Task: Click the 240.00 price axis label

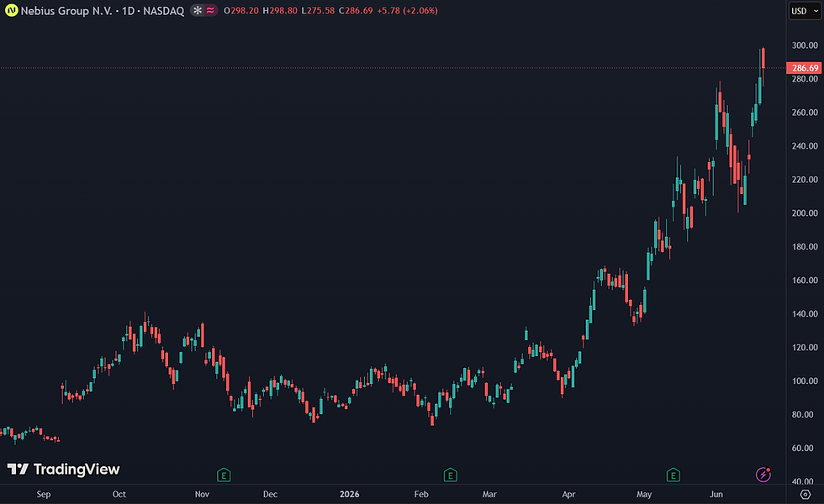Action: click(805, 146)
